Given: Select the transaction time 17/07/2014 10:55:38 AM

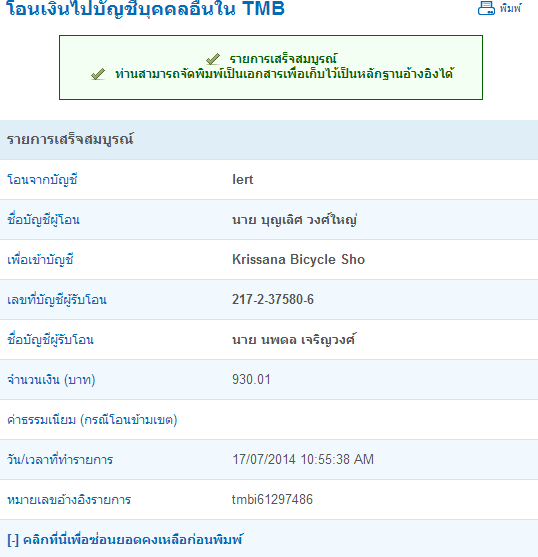Looking at the screenshot, I should (x=303, y=459).
